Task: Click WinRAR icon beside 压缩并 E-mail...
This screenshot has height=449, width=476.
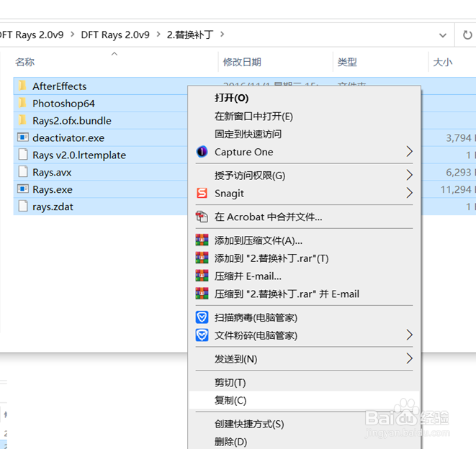Action: [x=202, y=276]
